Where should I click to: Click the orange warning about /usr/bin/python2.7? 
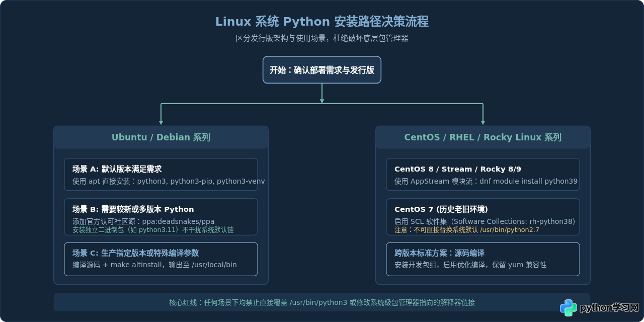(x=467, y=230)
